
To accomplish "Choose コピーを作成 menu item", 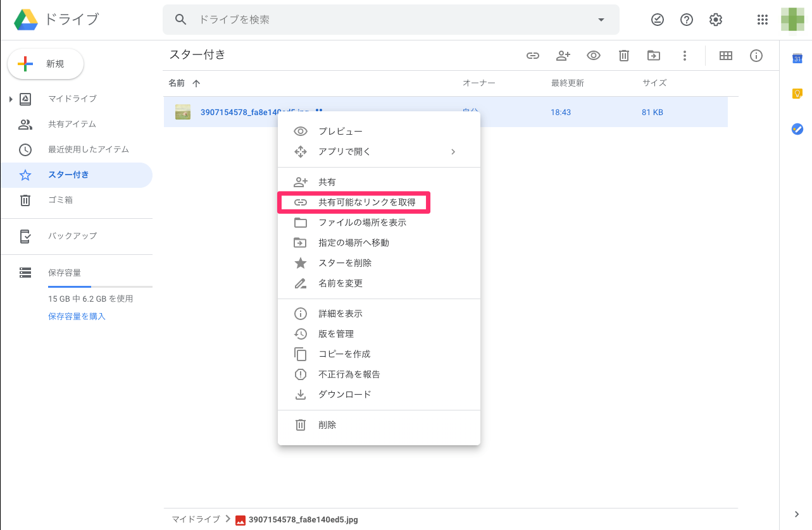I will [x=379, y=354].
